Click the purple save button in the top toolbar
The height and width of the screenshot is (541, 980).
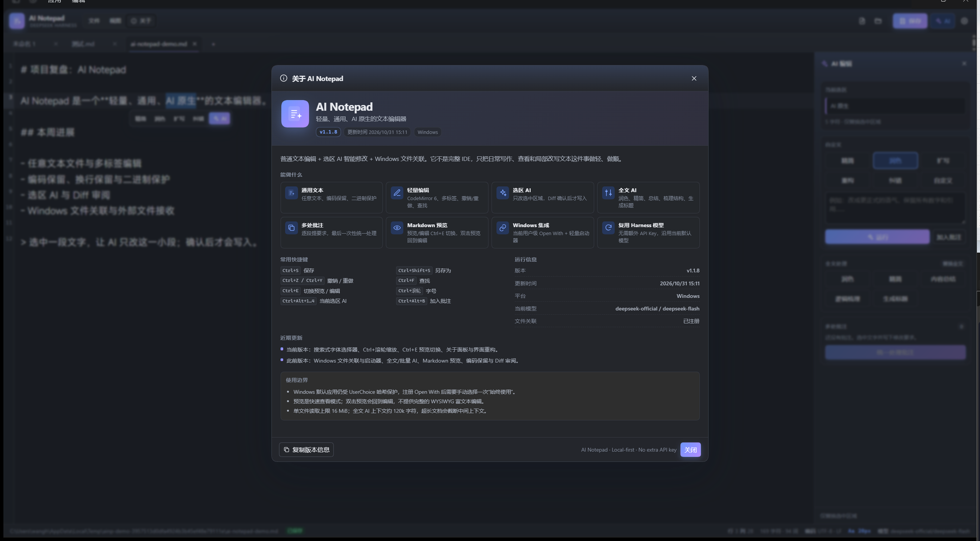point(910,21)
